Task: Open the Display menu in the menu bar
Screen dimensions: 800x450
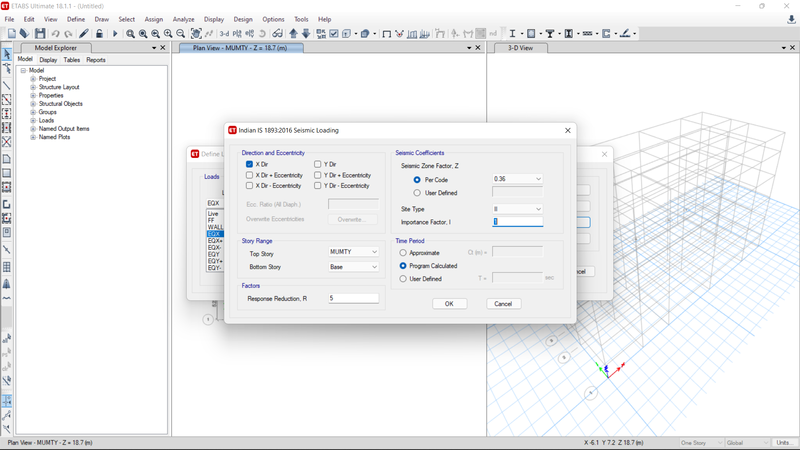Action: coord(214,19)
